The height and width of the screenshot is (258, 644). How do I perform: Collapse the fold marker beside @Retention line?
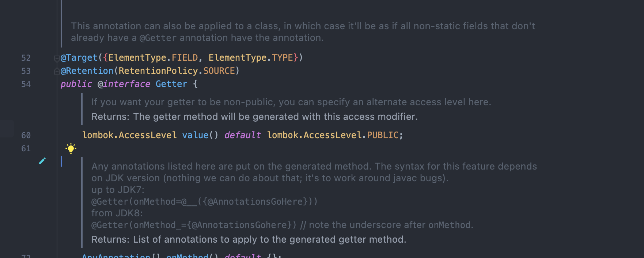57,71
